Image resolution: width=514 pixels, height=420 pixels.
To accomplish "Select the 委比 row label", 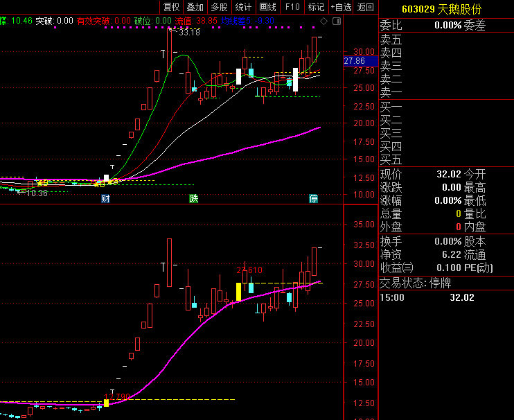I will coord(391,25).
